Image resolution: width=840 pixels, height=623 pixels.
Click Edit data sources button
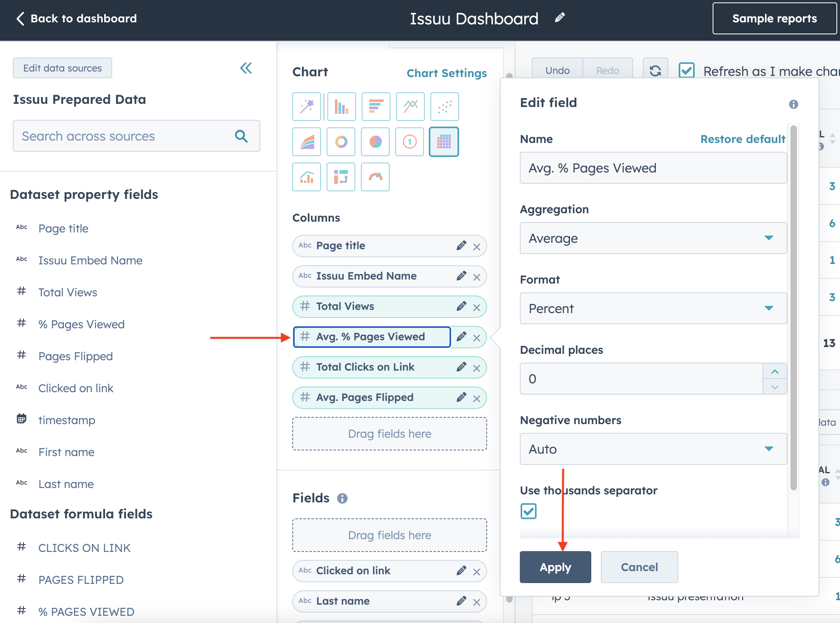(x=62, y=68)
